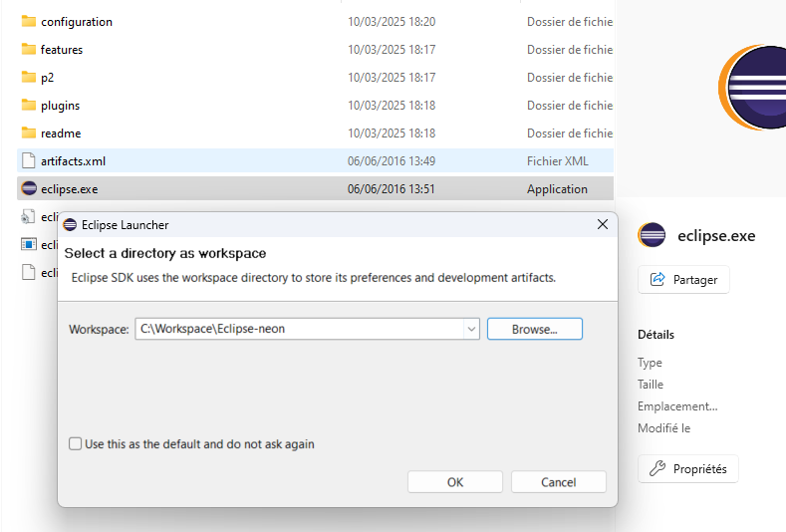Screen dimensions: 786x532
Task: Click the features folder icon
Action: click(29, 49)
